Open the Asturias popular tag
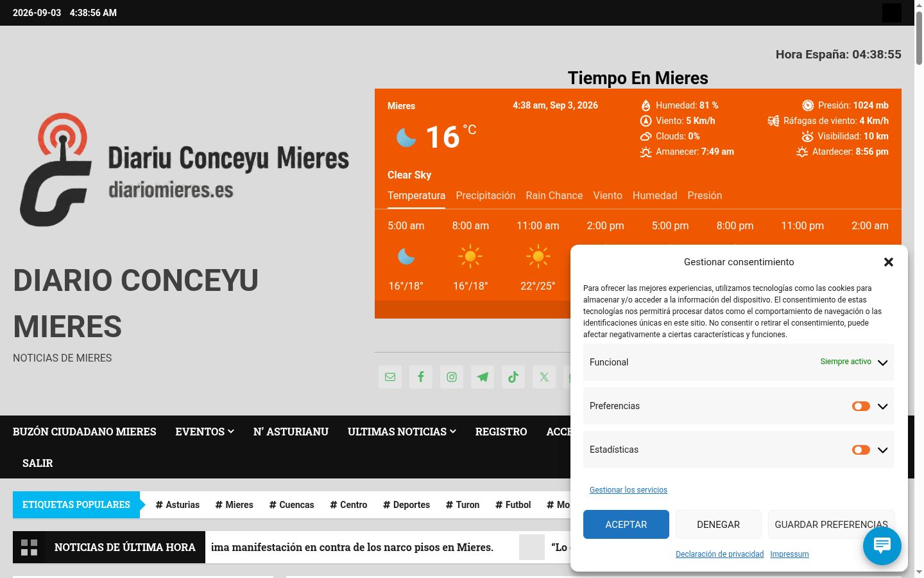This screenshot has height=578, width=924. 178,505
